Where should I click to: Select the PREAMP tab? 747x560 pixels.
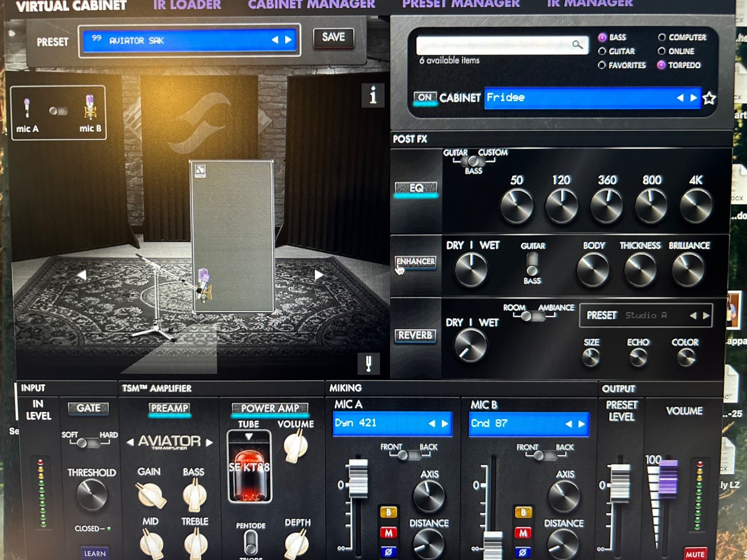coord(170,408)
